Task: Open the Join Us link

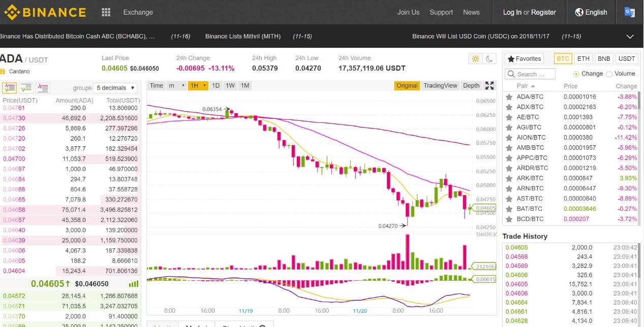Action: (409, 12)
